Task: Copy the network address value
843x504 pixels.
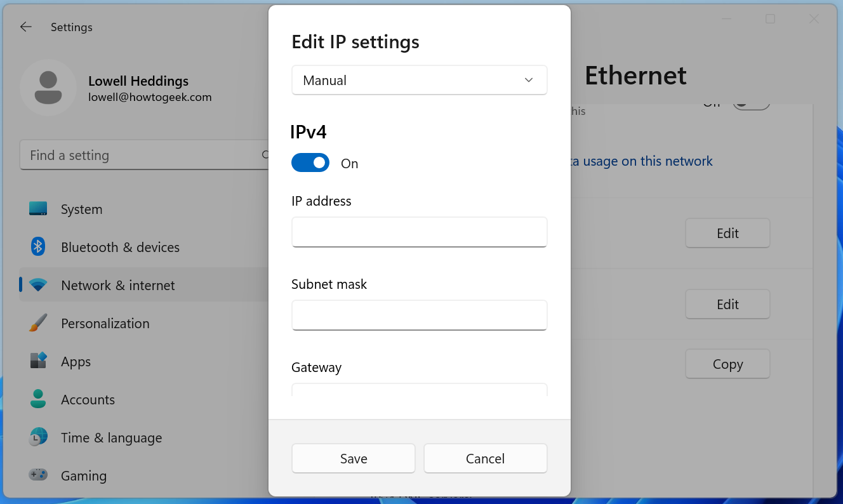Action: click(727, 364)
